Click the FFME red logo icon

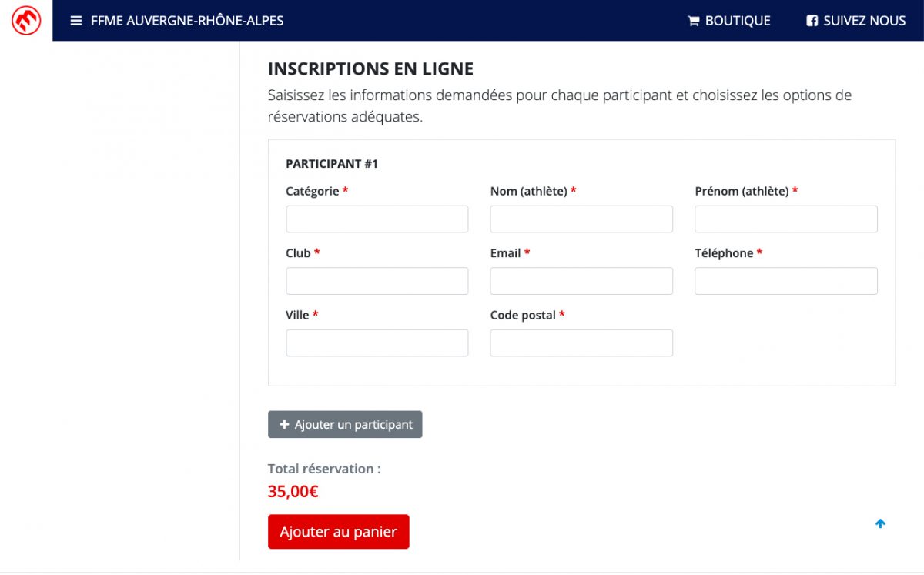click(x=26, y=21)
